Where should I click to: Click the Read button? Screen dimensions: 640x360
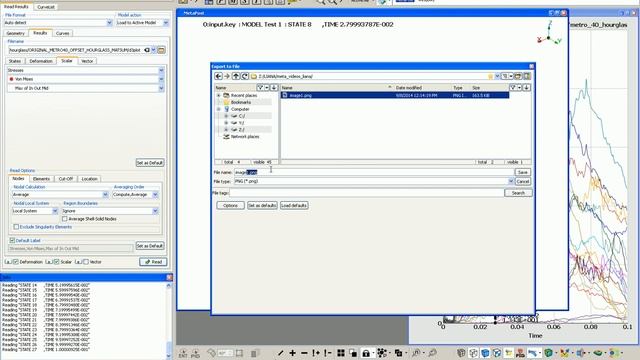[153, 262]
